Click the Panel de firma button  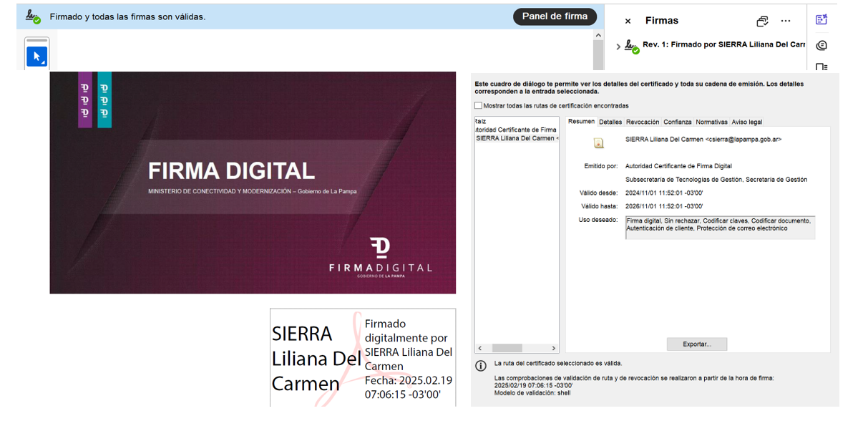click(x=555, y=16)
